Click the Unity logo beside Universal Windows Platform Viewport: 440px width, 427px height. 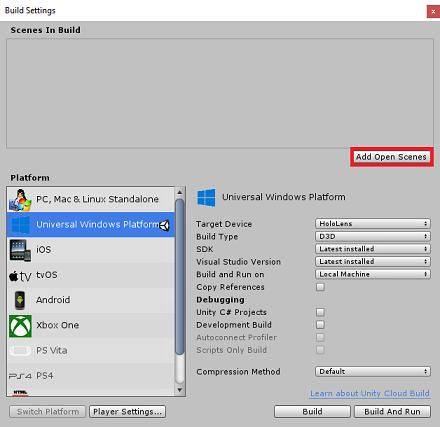[x=164, y=226]
